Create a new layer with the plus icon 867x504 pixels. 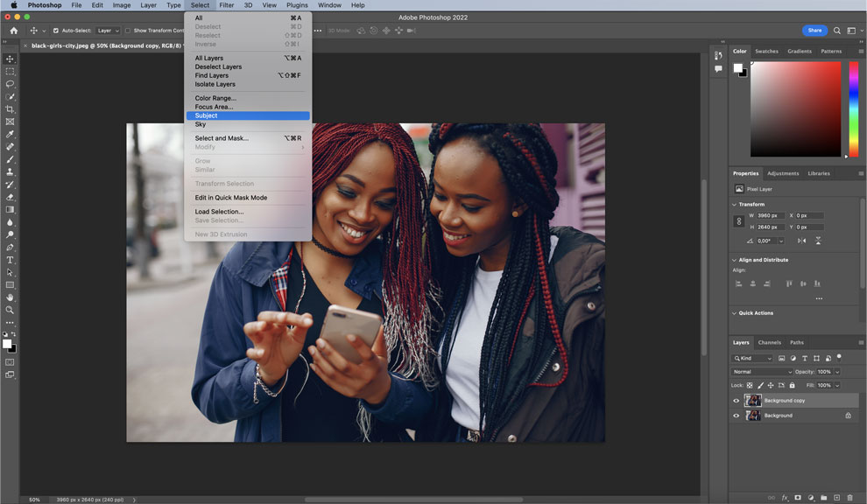[x=837, y=497]
